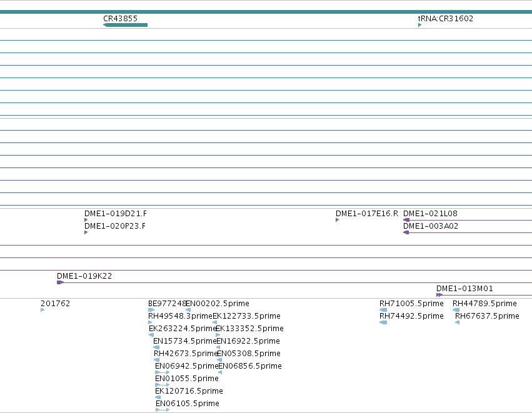Click the EN06856.5prime arrow glyph
Viewport: 532px width, 413px height.
coord(220,372)
